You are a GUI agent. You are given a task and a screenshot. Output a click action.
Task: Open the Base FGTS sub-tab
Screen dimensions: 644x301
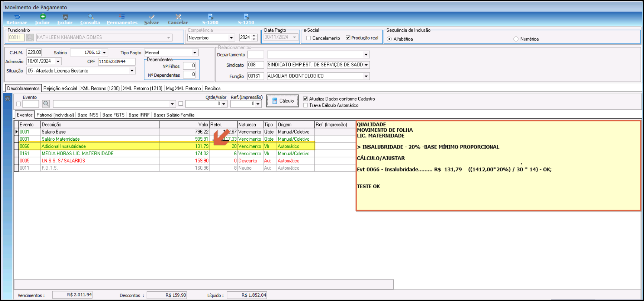(113, 115)
